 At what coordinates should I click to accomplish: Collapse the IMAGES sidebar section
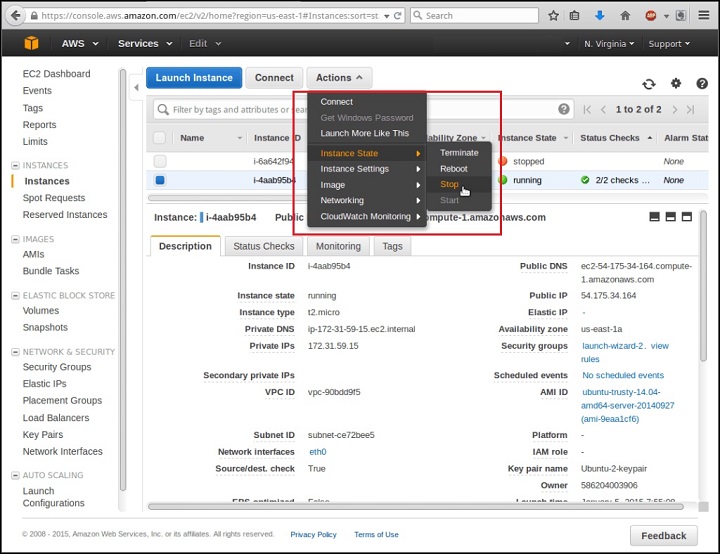(x=15, y=239)
